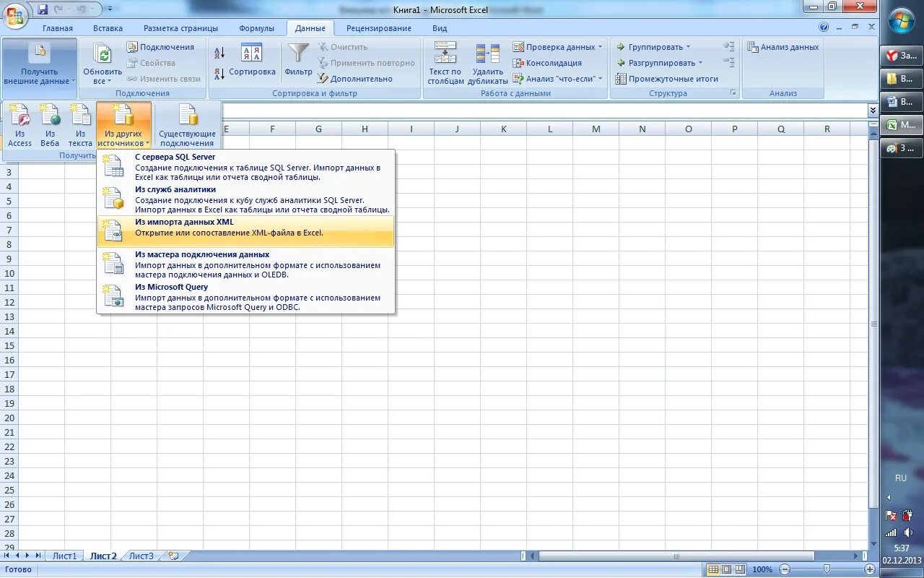The width and height of the screenshot is (924, 578).
Task: Show Detail button in Outline group
Action: coord(729,47)
